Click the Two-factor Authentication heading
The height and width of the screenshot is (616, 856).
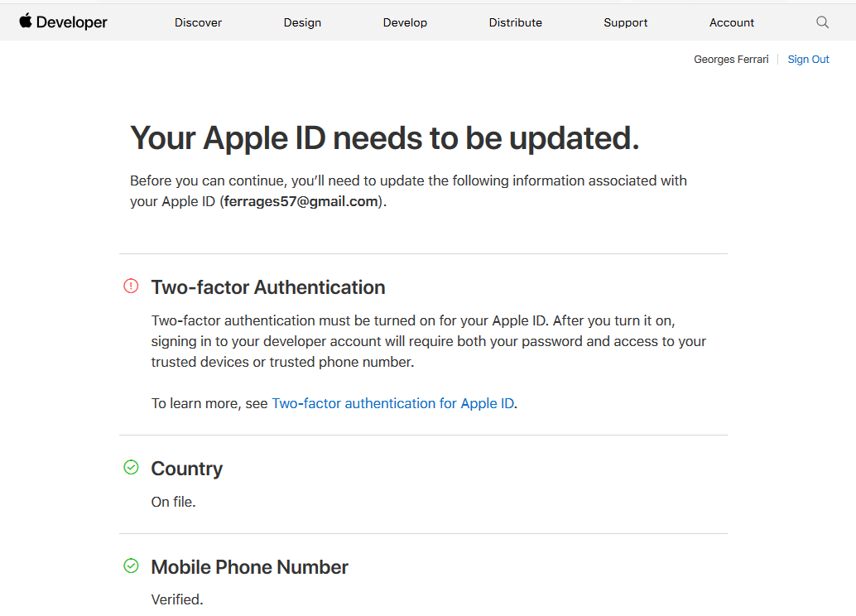point(268,287)
